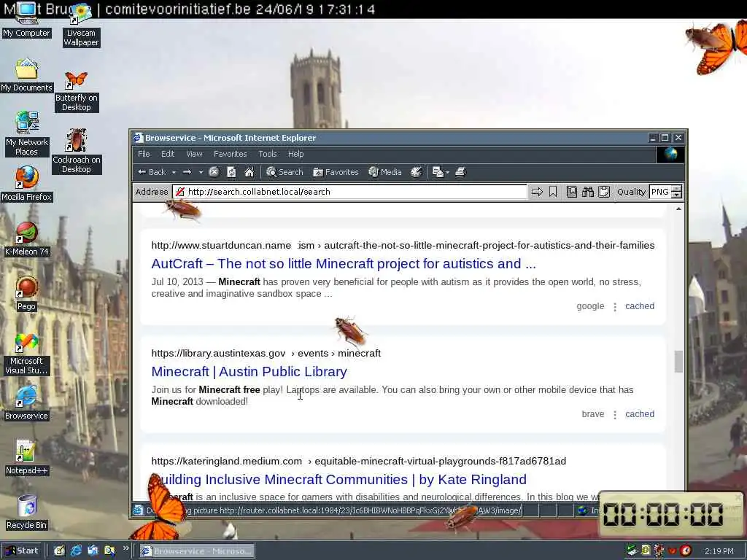Open options dots beside the google label
This screenshot has width=747, height=560.
pyautogui.click(x=614, y=307)
